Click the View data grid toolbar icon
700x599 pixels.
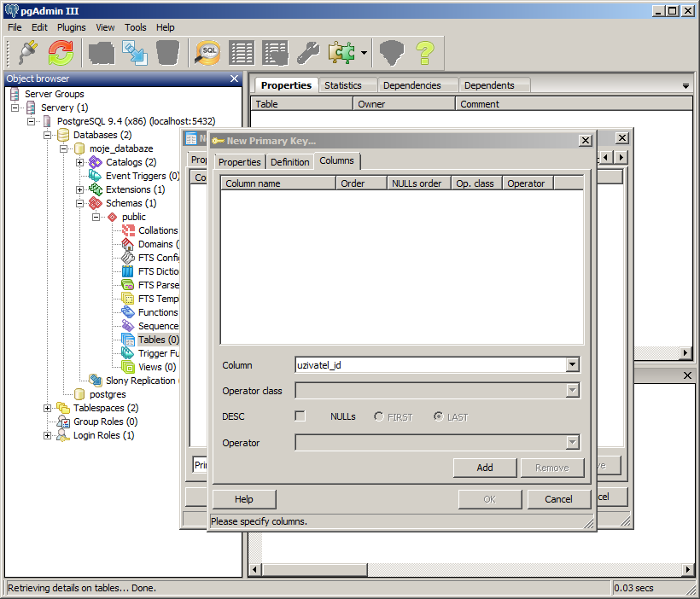[242, 53]
